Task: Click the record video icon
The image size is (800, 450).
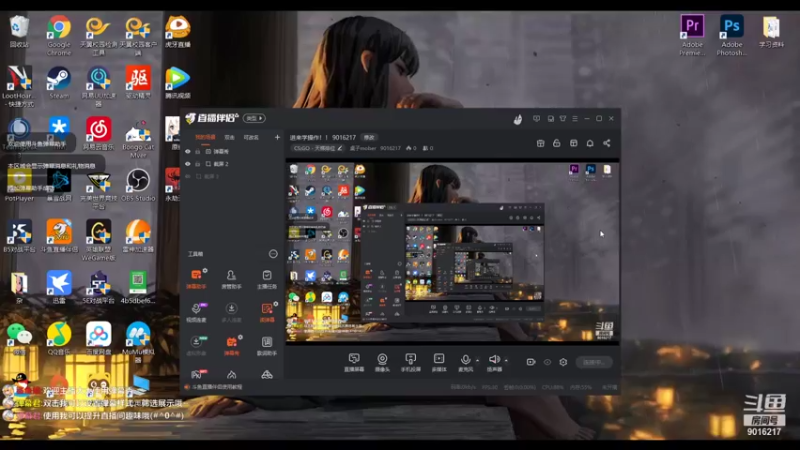Action: click(531, 362)
